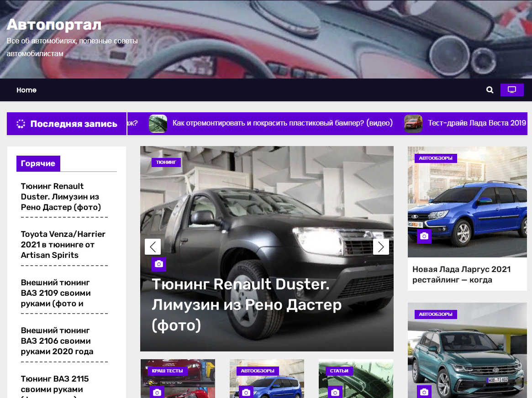Click the purple monitor icon button
532x398 pixels.
pos(512,90)
